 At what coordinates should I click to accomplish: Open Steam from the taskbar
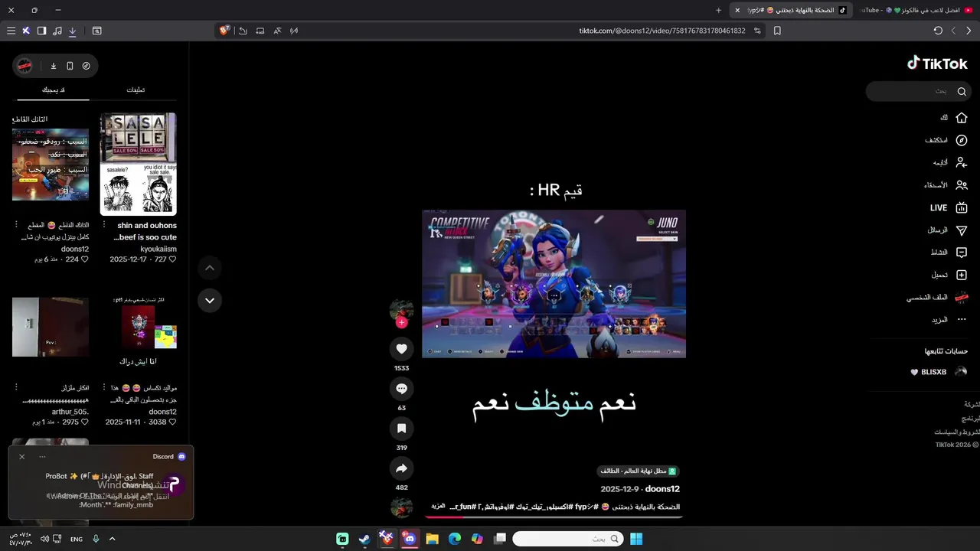[x=364, y=540]
